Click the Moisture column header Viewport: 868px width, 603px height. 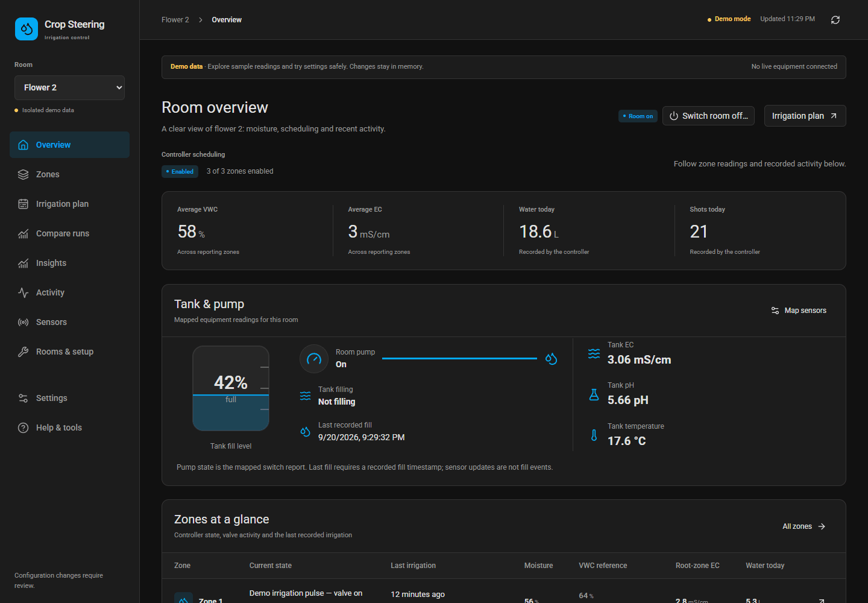538,566
